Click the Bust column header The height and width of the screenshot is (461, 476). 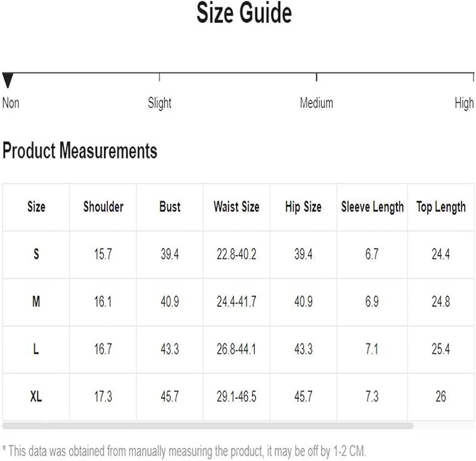(x=170, y=207)
